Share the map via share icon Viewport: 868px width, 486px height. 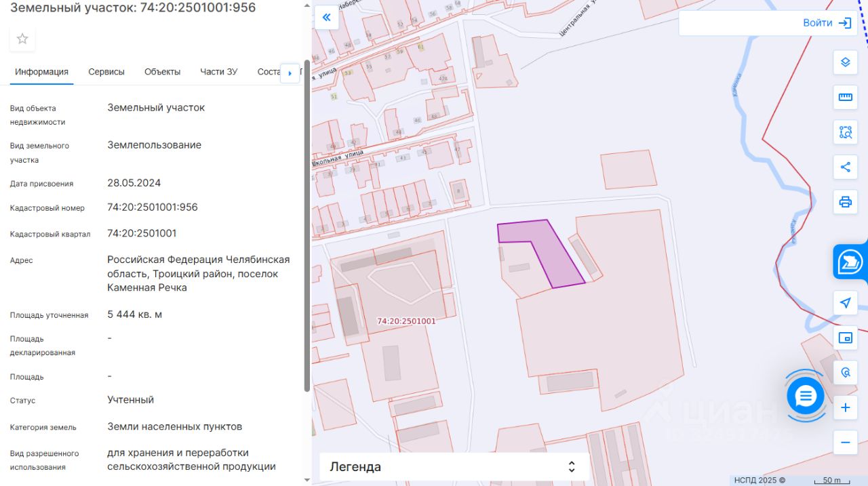845,167
